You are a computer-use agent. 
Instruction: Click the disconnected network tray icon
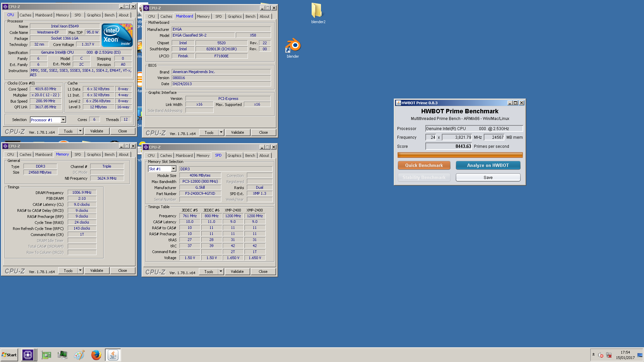pyautogui.click(x=609, y=355)
